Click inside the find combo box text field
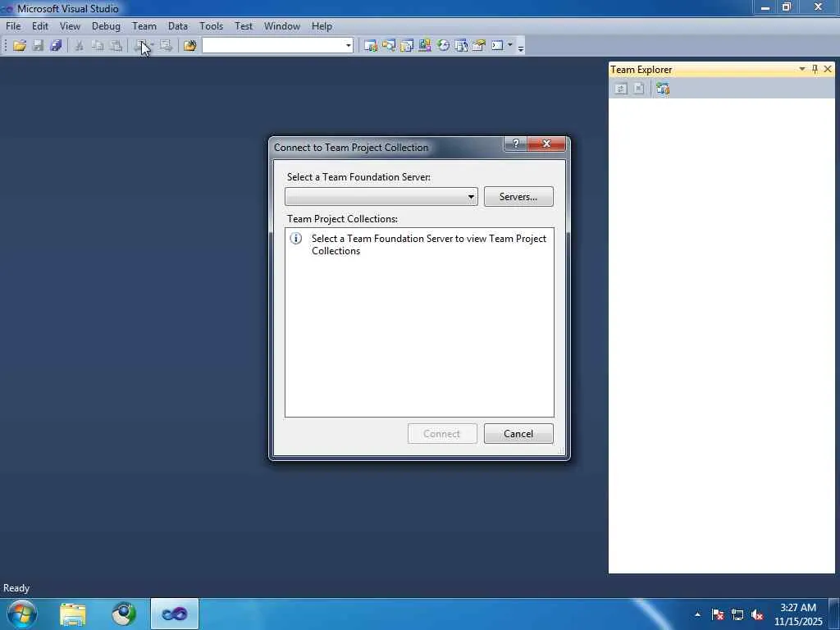 (273, 46)
